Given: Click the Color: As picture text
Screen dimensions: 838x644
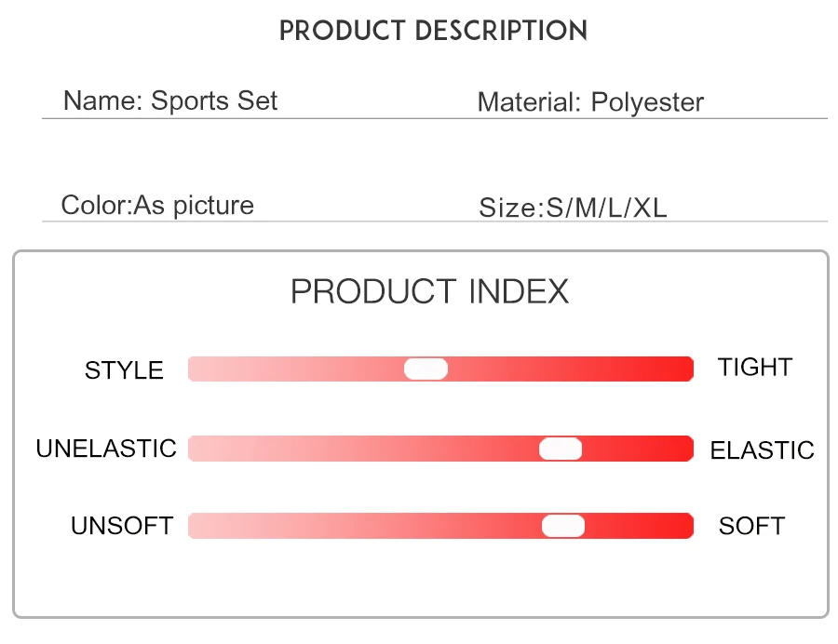Looking at the screenshot, I should coord(157,205).
